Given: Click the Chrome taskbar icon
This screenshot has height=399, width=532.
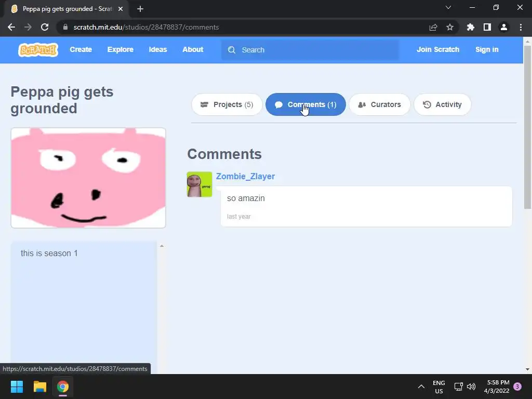Looking at the screenshot, I should coord(63,387).
